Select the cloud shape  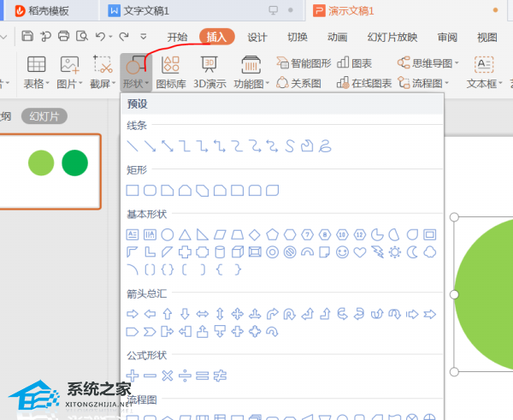pos(430,252)
